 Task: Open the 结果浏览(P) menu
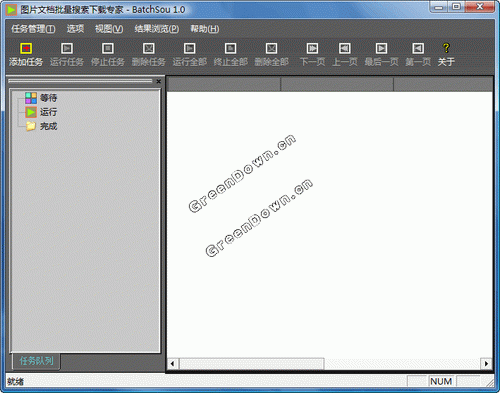157,29
